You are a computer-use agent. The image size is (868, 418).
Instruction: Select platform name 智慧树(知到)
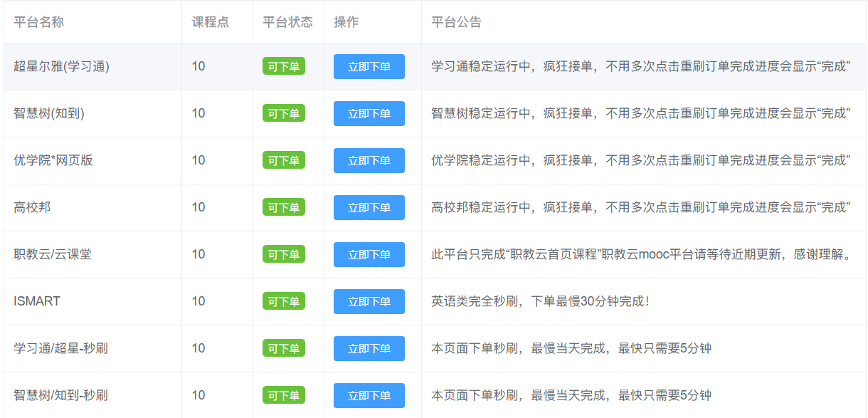click(49, 113)
